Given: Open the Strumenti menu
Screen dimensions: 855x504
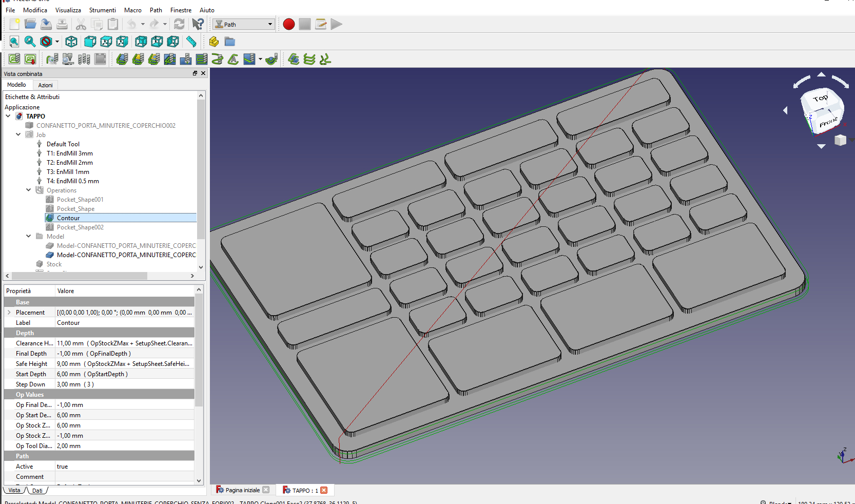Looking at the screenshot, I should coord(103,10).
